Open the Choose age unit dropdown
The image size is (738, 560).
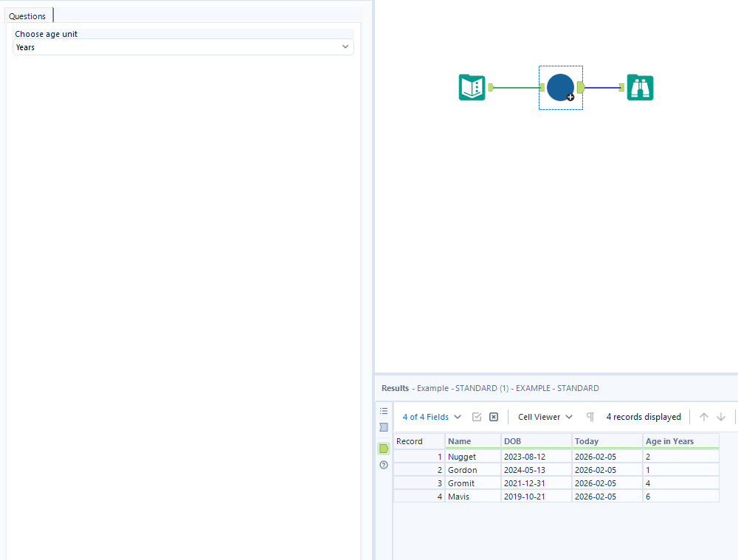coord(183,47)
